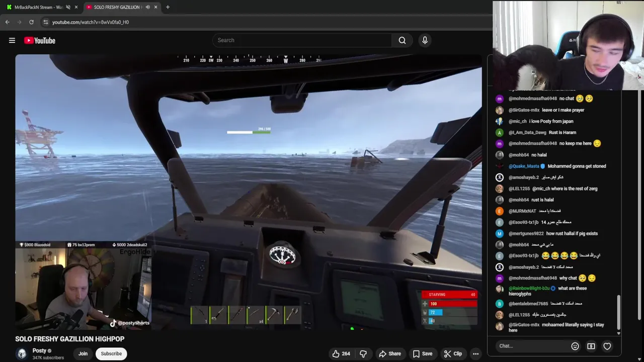The width and height of the screenshot is (644, 362).
Task: Click the address bar URL
Action: pyautogui.click(x=91, y=22)
